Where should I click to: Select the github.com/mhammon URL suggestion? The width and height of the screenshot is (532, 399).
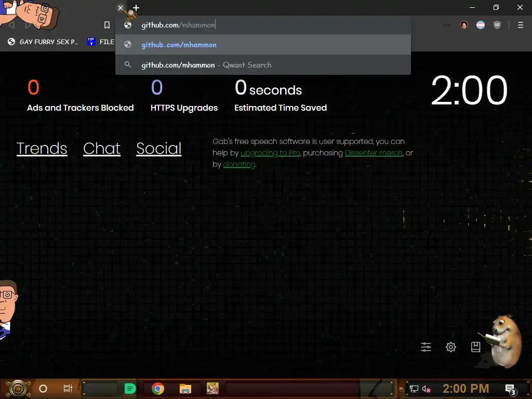point(263,45)
